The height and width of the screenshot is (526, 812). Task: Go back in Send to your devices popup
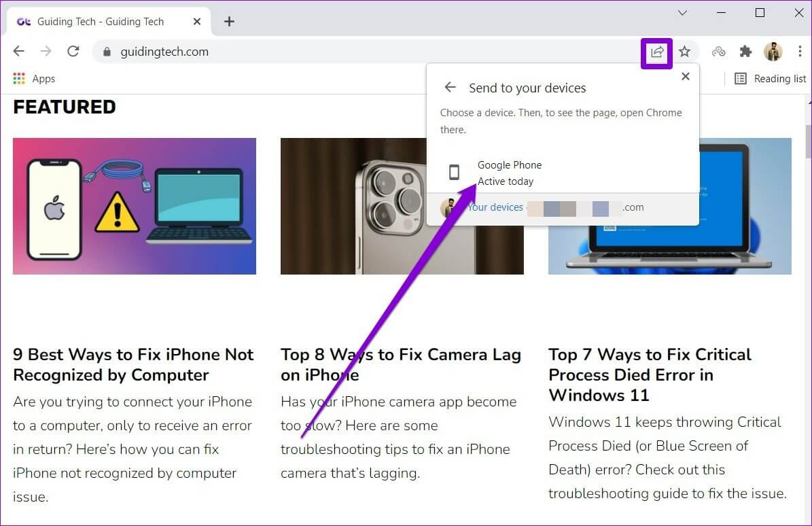450,88
